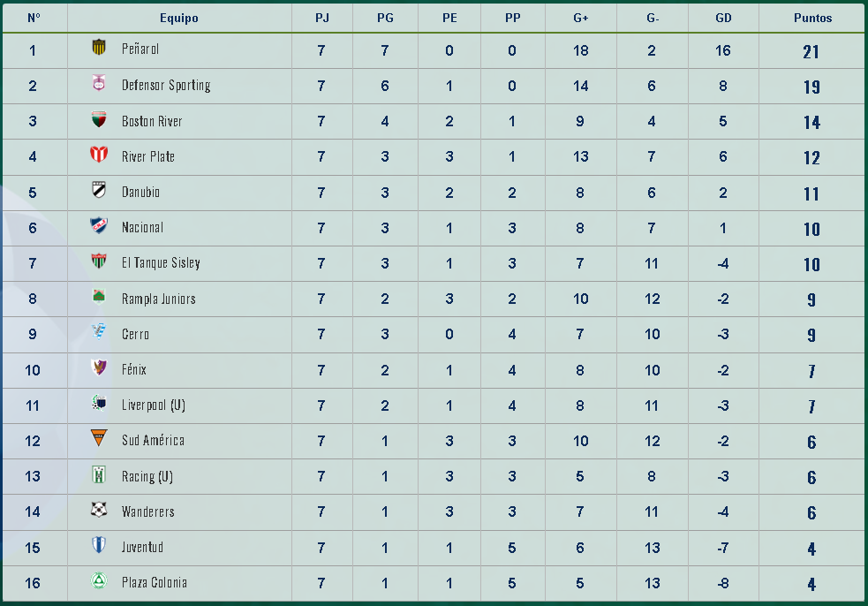The width and height of the screenshot is (868, 606).
Task: Click the Racing (U) green badge
Action: point(99,475)
